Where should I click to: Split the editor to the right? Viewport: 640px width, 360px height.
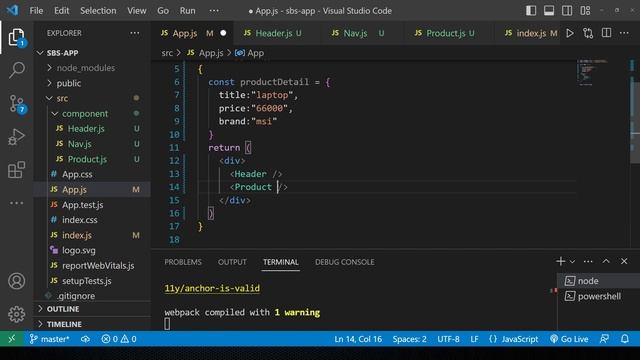(x=606, y=33)
